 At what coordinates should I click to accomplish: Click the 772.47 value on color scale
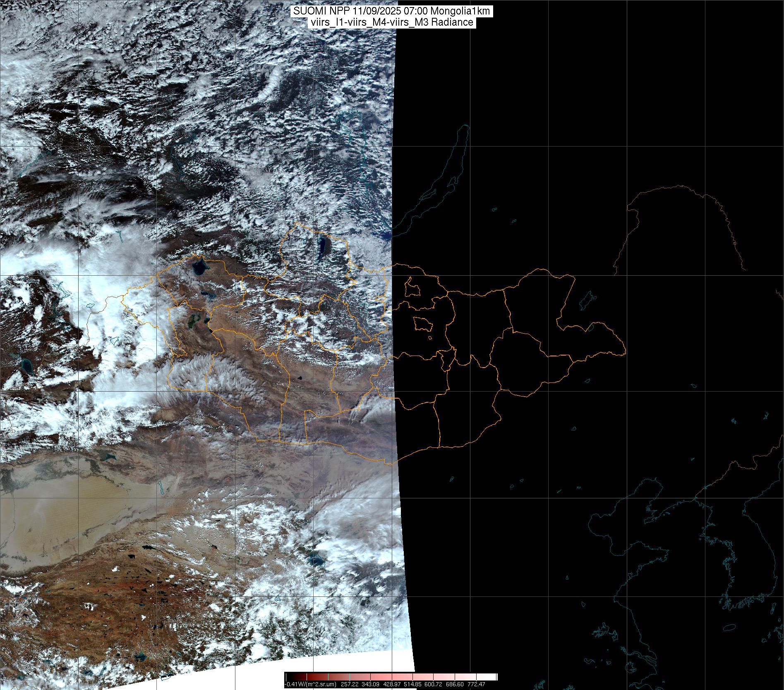(x=475, y=684)
